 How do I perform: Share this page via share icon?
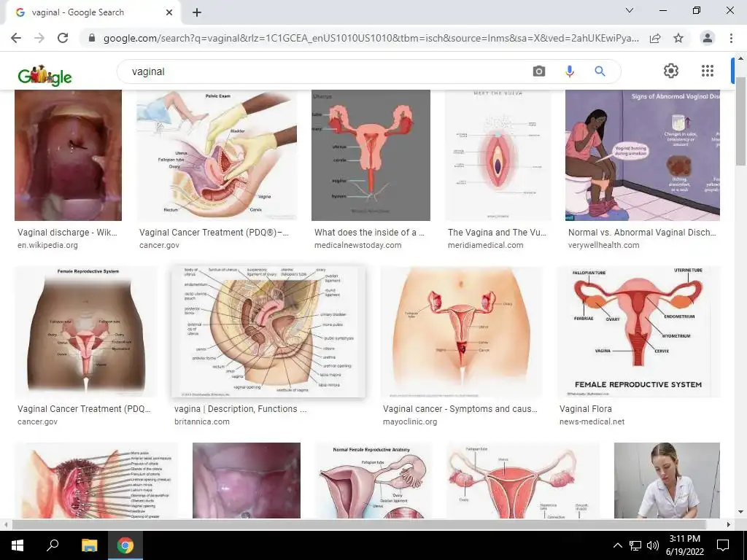(655, 38)
